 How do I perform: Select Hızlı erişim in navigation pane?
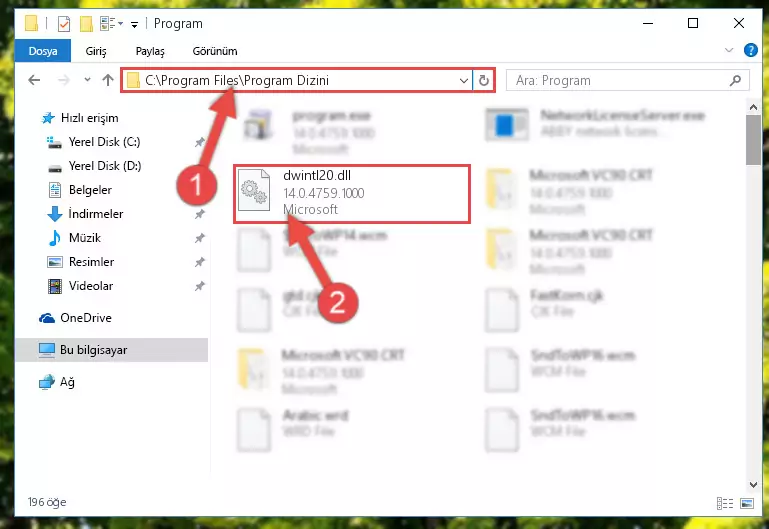[89, 118]
